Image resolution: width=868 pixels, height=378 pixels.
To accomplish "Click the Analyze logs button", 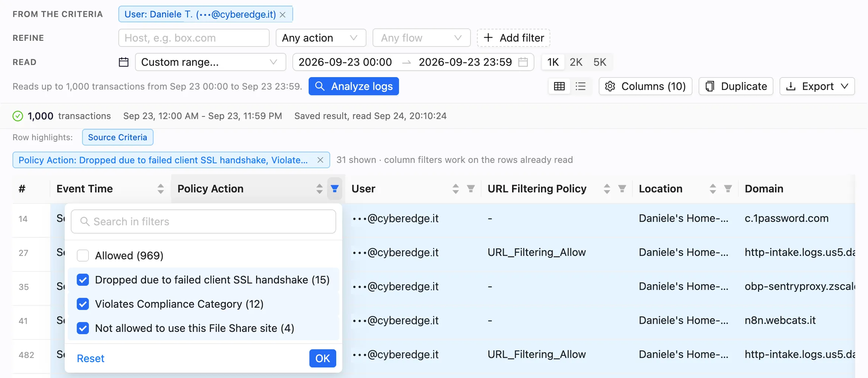I will tap(354, 87).
